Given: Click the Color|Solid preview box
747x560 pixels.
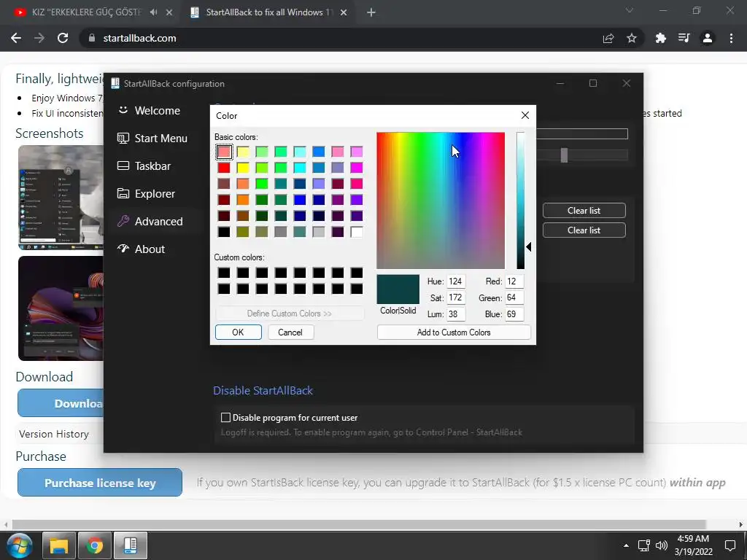Looking at the screenshot, I should pos(398,289).
